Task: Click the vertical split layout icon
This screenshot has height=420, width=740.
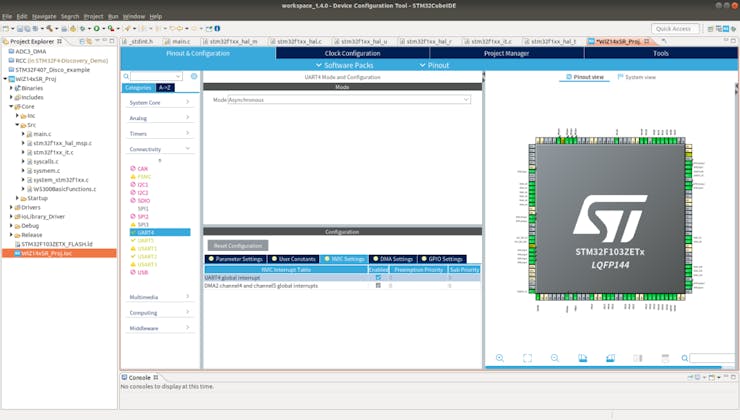Action: coord(638,358)
